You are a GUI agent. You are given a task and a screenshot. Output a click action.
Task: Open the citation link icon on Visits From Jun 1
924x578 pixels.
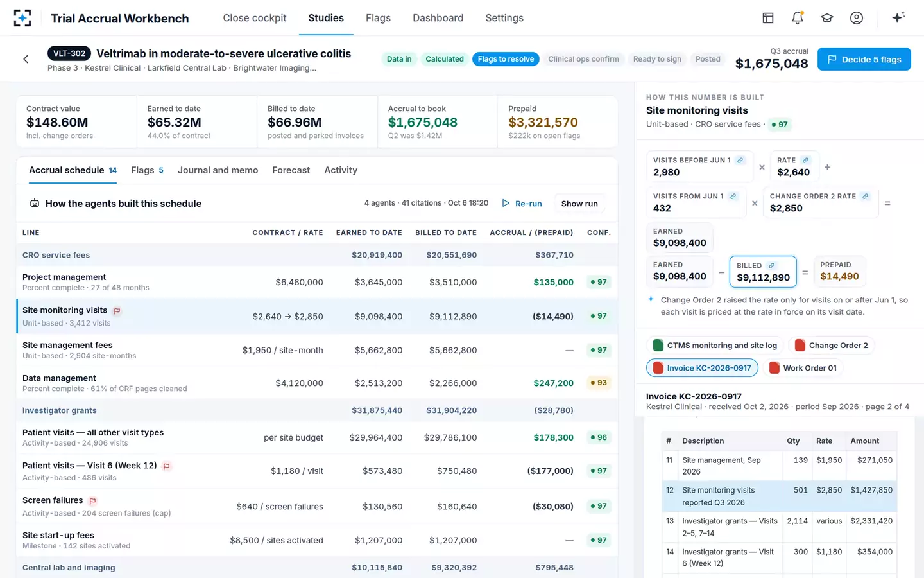point(733,197)
